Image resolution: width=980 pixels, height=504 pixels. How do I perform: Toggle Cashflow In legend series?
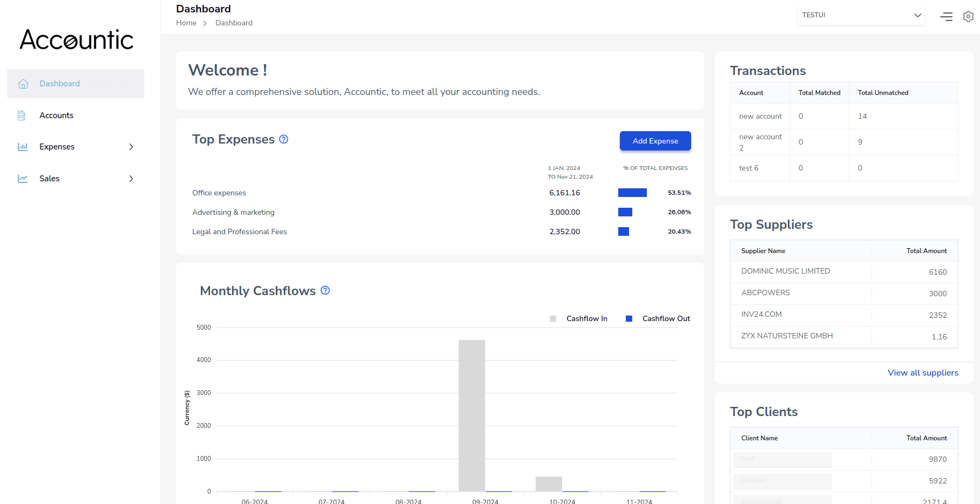click(x=579, y=319)
